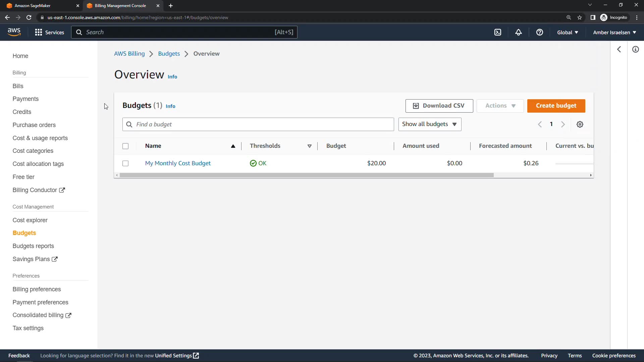The image size is (644, 362).
Task: Bookmark this page with star icon
Action: pyautogui.click(x=580, y=17)
